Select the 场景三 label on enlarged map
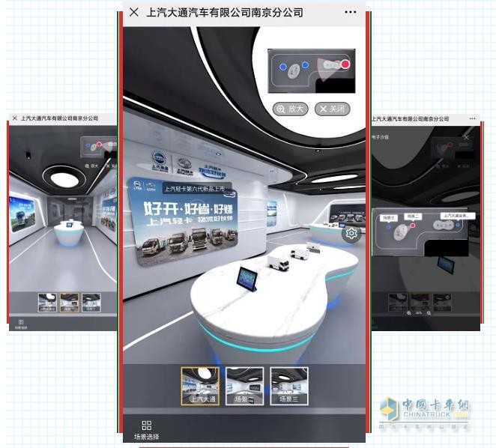This screenshot has height=448, width=496. click(388, 218)
